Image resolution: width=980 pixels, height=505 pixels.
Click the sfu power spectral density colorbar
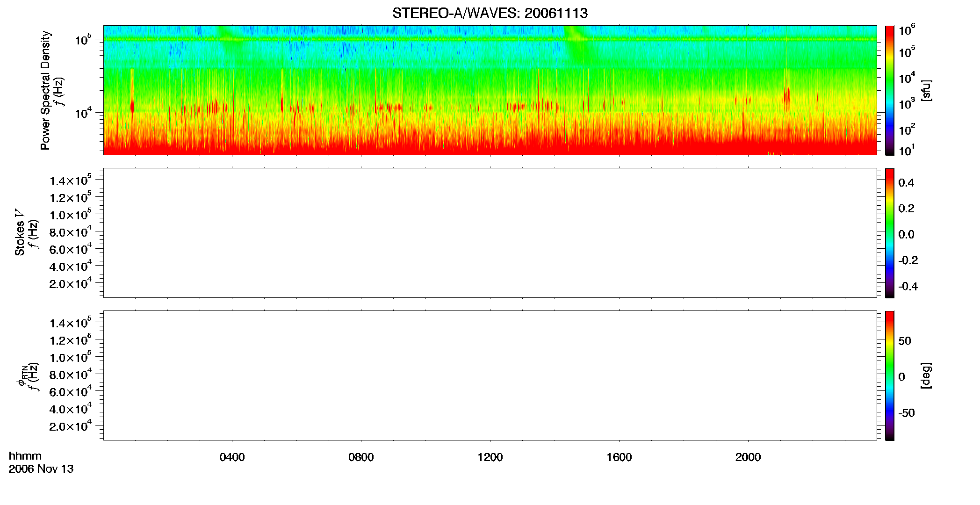click(x=890, y=90)
